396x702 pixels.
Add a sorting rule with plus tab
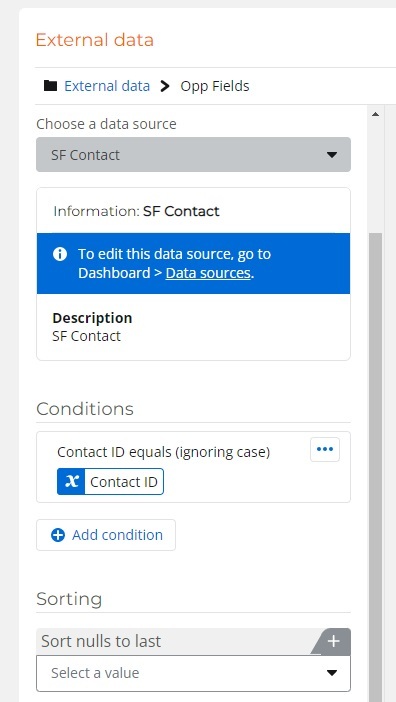pyautogui.click(x=333, y=642)
